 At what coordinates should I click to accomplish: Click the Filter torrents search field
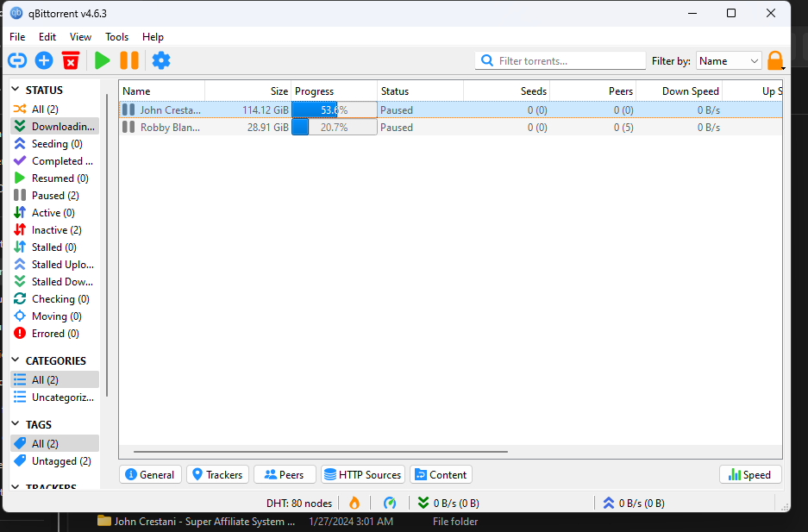pos(569,61)
